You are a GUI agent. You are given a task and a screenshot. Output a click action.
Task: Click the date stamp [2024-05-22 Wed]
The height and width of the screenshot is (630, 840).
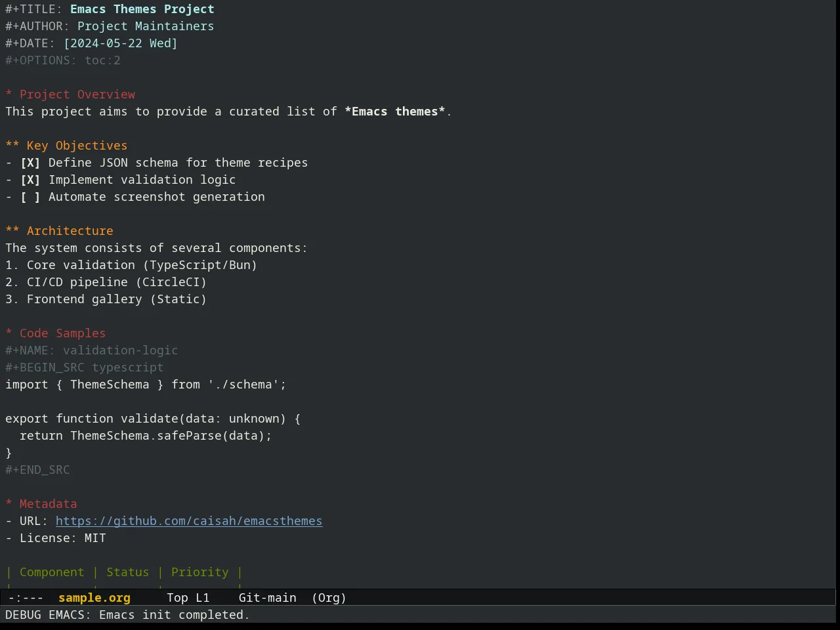tap(121, 43)
